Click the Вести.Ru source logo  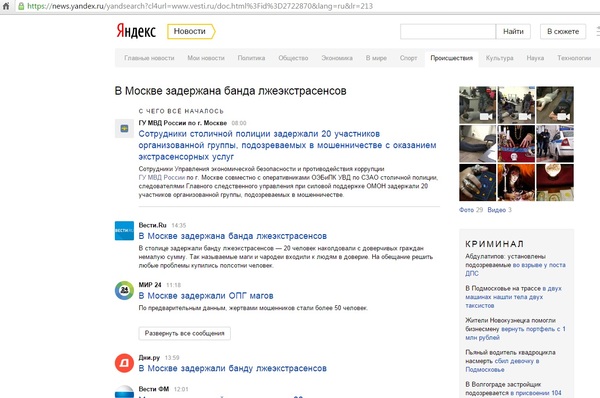pyautogui.click(x=124, y=231)
